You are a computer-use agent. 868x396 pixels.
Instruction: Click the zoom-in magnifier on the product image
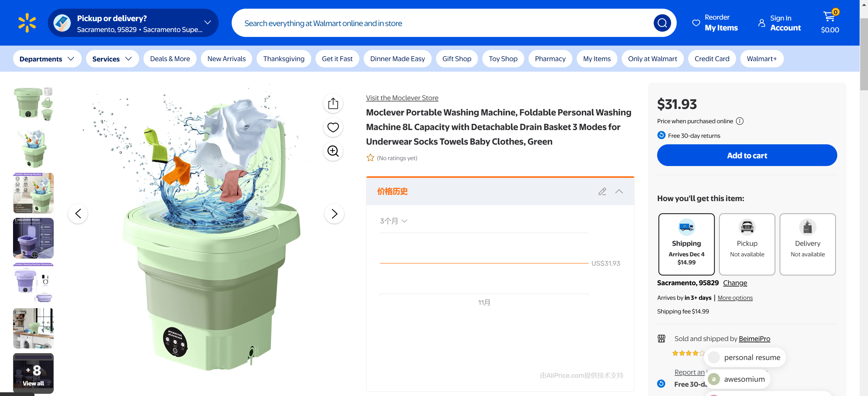(333, 151)
